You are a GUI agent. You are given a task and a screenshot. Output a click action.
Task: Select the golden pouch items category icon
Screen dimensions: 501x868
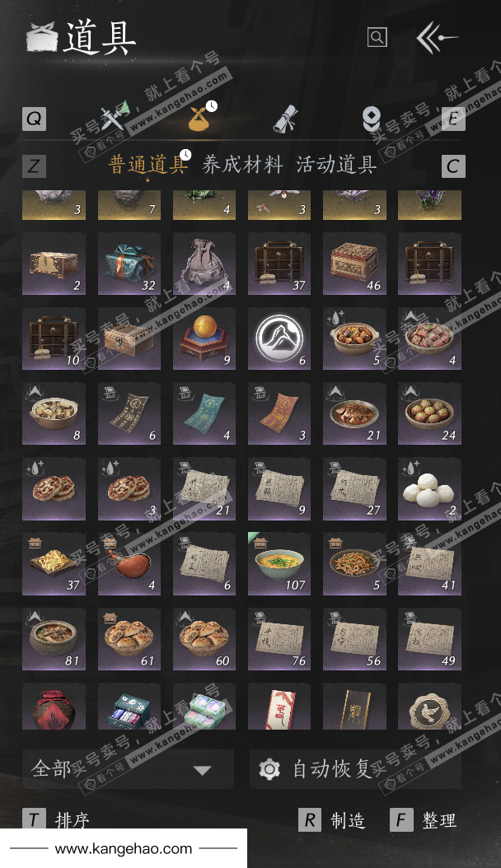(201, 117)
